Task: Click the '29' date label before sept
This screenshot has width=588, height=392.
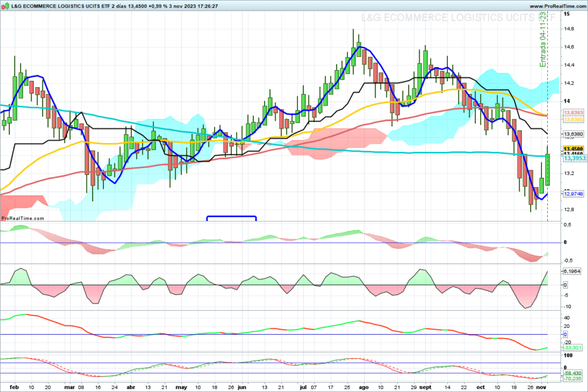Action: (413, 387)
